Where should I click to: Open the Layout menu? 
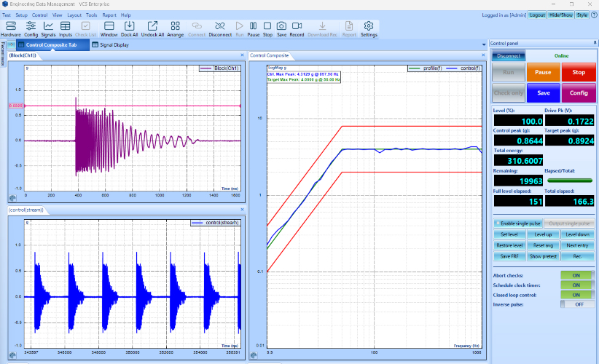74,15
